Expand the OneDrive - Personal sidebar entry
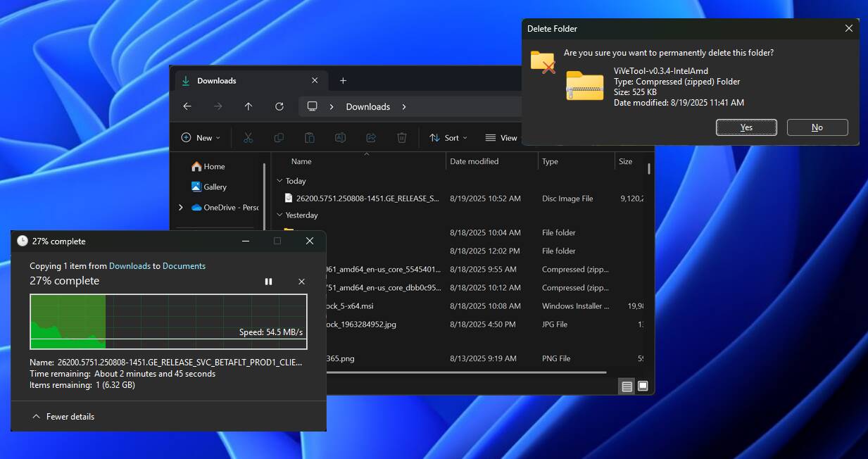The image size is (868, 459). click(x=181, y=208)
